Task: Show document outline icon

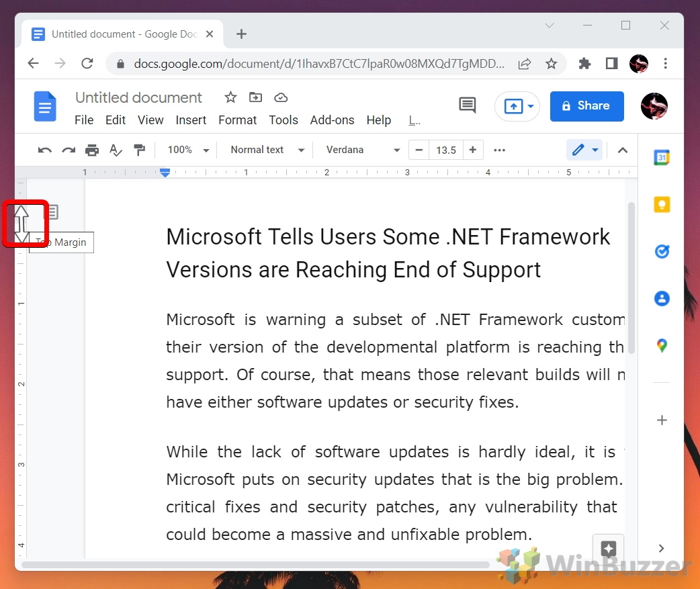Action: point(52,212)
